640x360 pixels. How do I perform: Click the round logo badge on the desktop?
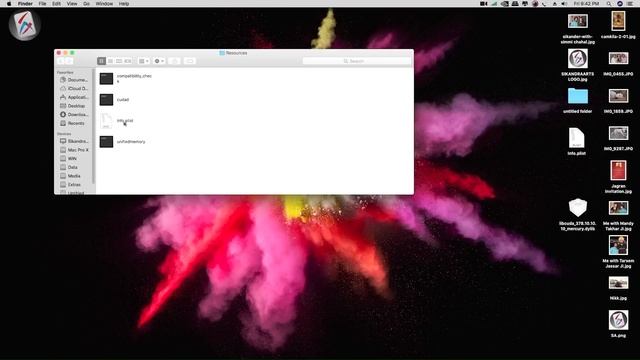tap(24, 25)
